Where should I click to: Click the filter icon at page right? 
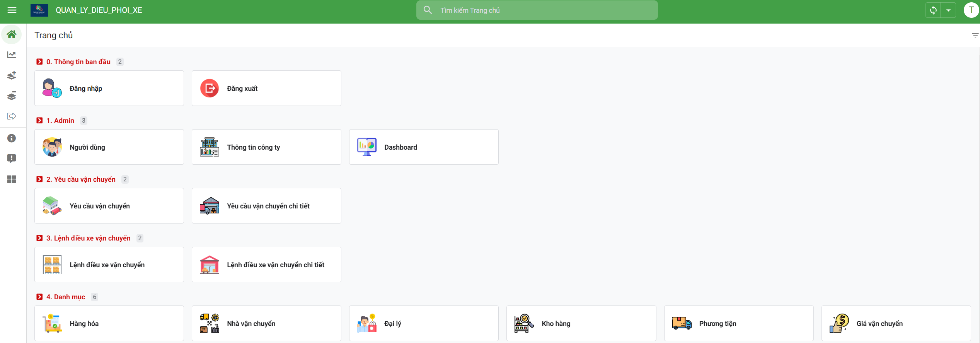[x=975, y=35]
